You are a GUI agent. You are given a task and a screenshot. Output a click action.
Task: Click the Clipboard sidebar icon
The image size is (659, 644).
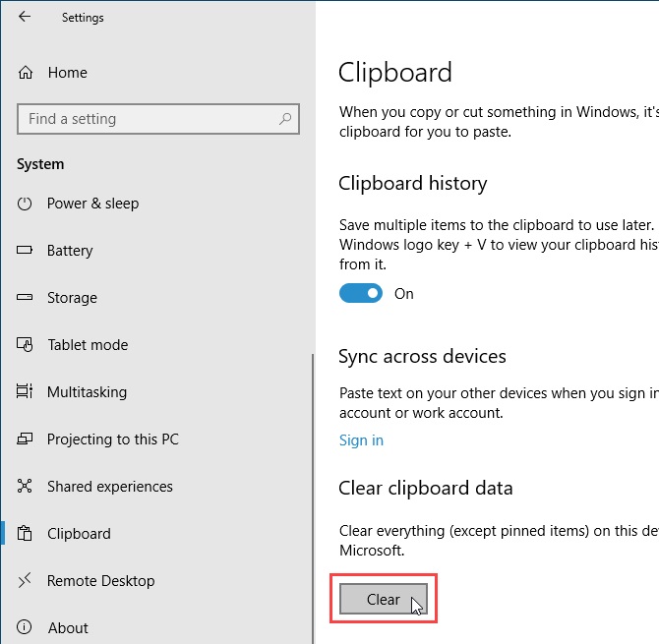[25, 534]
